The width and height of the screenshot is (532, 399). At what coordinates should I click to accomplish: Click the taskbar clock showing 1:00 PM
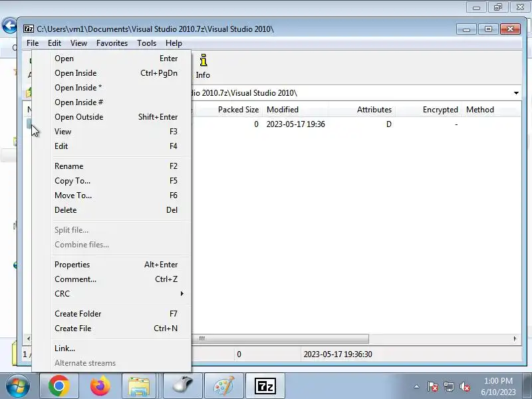pos(498,386)
